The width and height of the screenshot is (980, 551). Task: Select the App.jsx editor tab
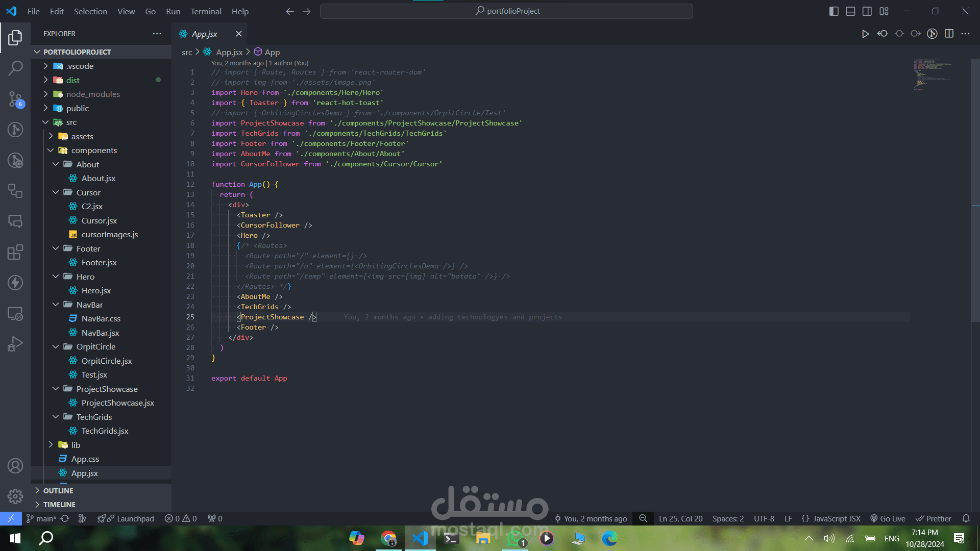coord(204,34)
